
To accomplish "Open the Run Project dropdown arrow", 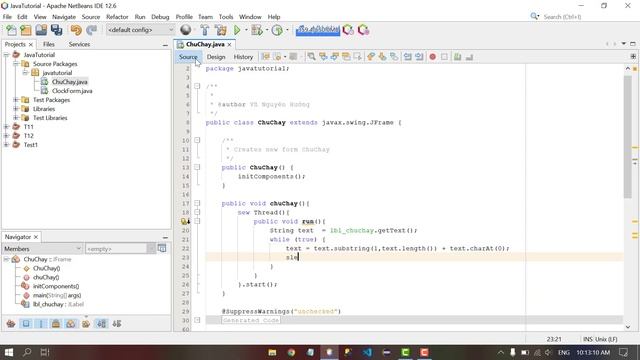I will pos(246,30).
